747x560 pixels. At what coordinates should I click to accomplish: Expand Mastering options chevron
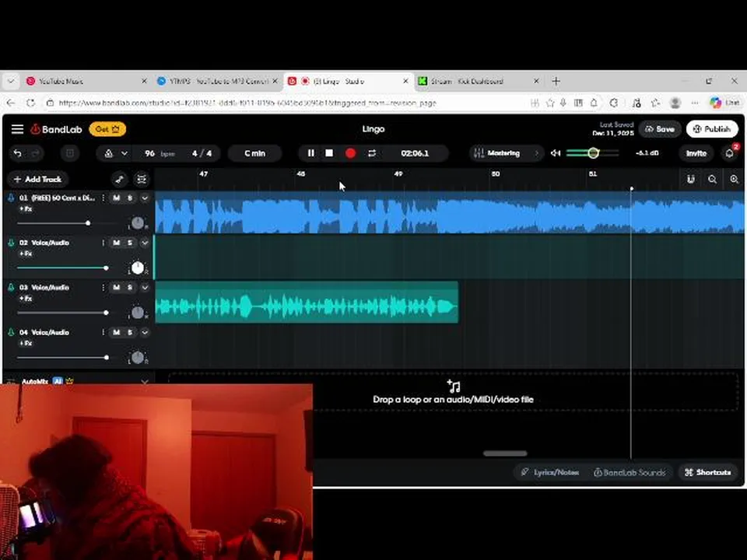(x=537, y=153)
